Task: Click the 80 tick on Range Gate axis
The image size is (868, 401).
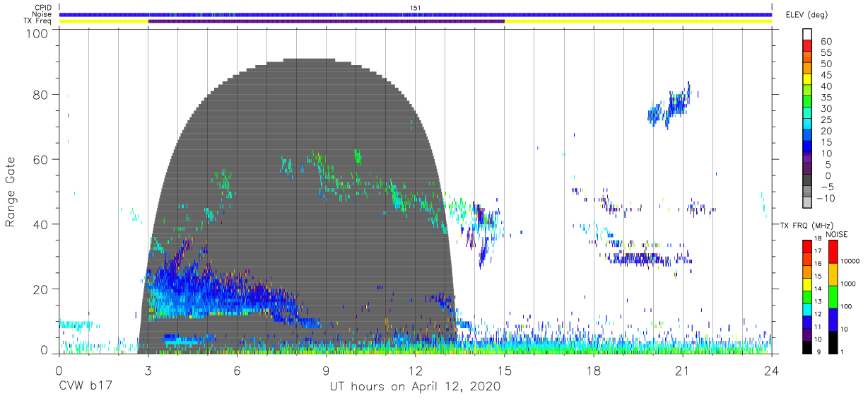Action: tap(40, 94)
